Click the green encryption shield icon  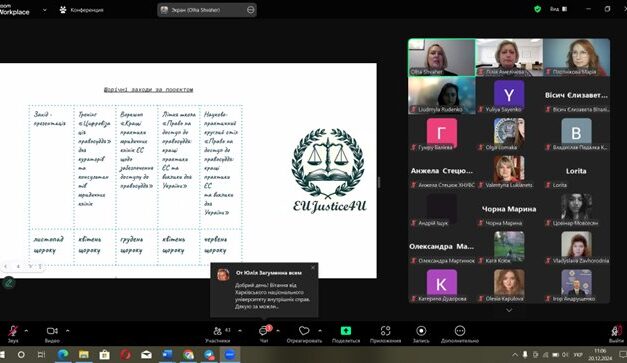click(538, 9)
